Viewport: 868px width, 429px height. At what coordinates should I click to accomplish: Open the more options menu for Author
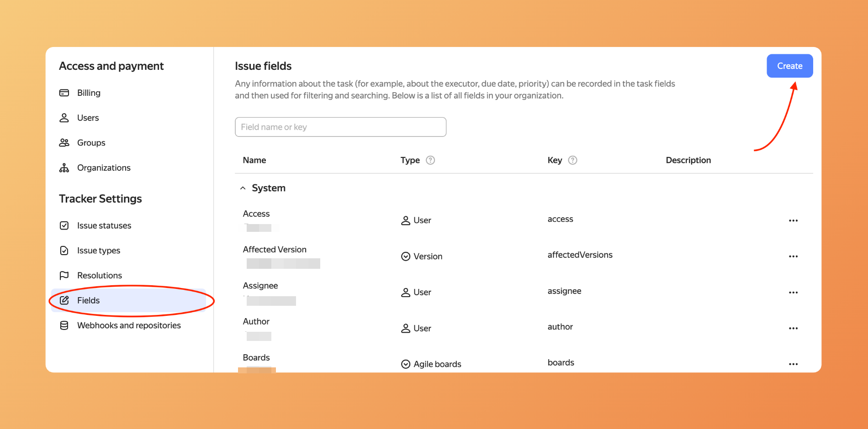(793, 329)
